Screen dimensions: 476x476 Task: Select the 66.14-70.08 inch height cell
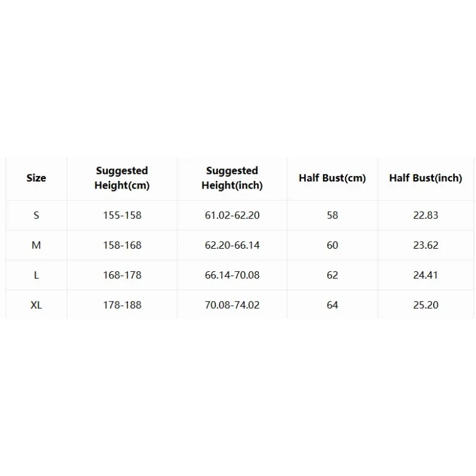pos(232,275)
